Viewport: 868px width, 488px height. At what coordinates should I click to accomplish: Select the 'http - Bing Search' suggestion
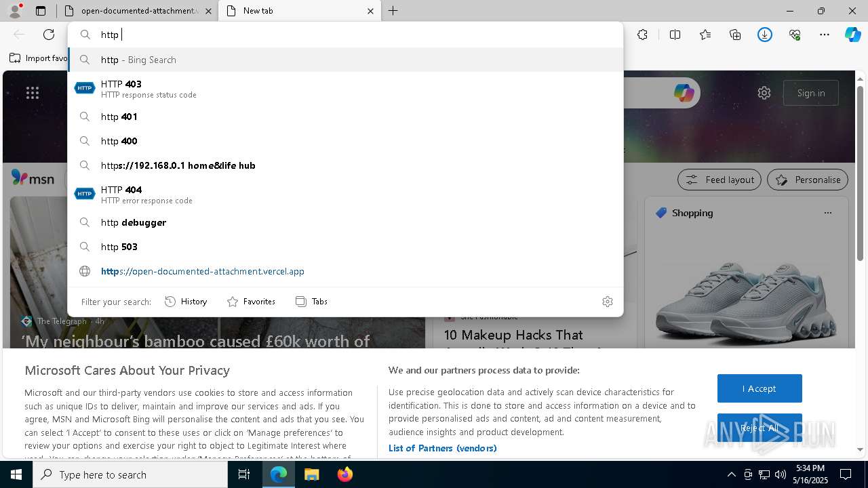click(x=345, y=60)
